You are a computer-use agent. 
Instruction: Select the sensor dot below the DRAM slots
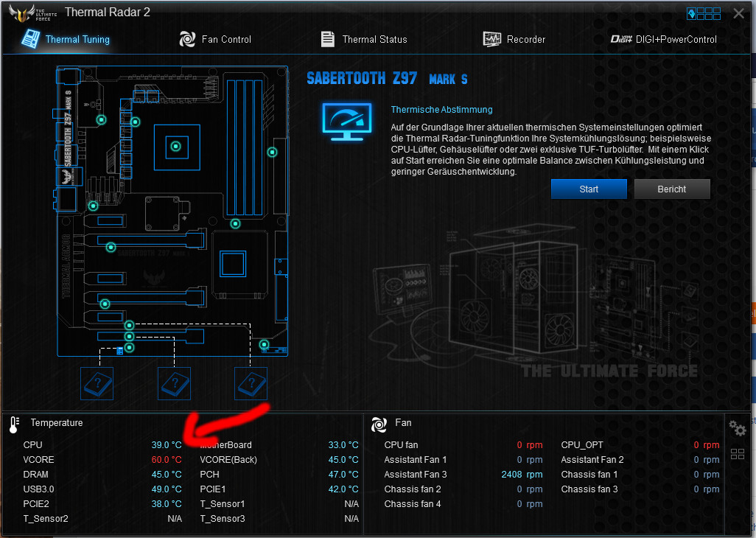235,224
